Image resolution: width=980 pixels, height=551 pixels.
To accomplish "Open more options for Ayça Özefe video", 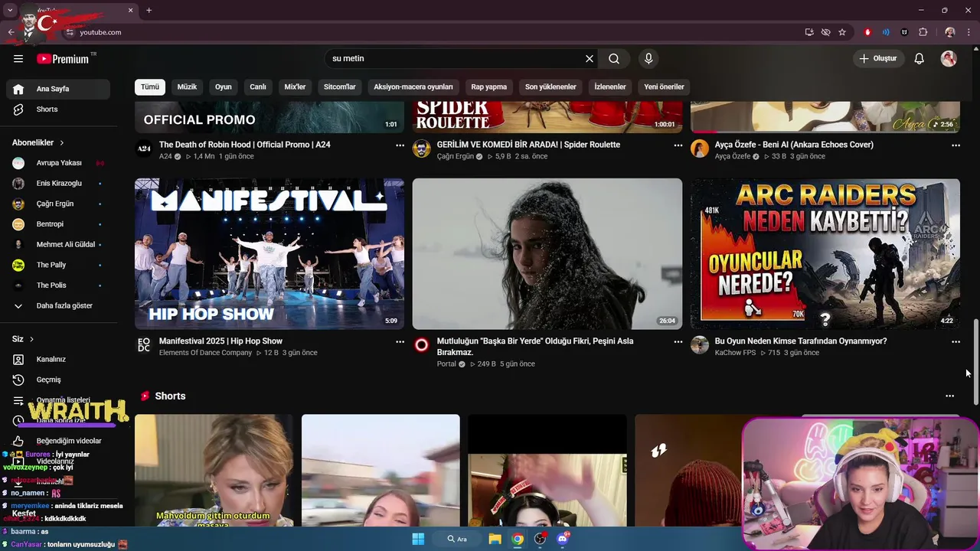I will (955, 145).
